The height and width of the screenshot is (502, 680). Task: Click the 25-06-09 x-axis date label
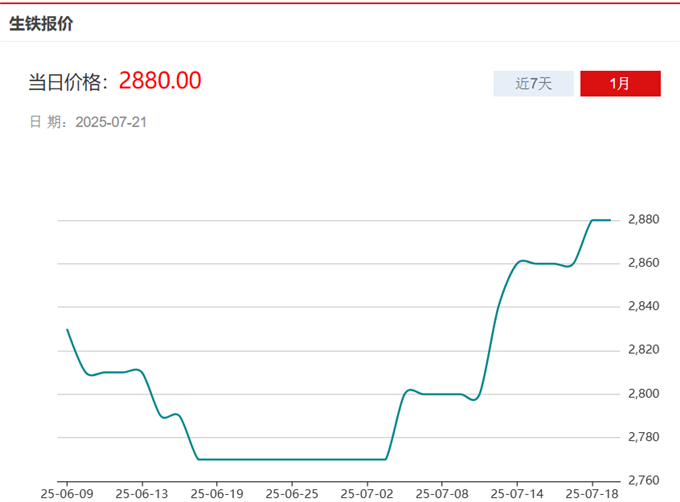coord(67,494)
